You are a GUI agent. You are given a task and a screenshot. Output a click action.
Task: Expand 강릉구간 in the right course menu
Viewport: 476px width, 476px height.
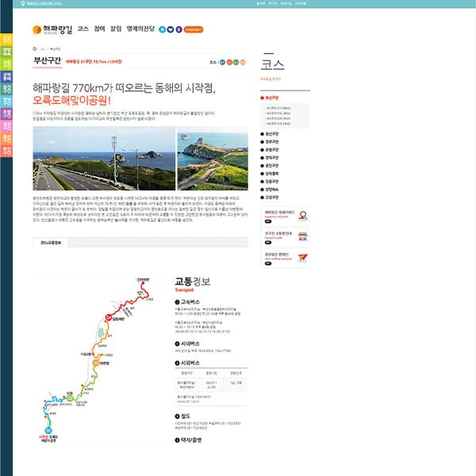(270, 181)
